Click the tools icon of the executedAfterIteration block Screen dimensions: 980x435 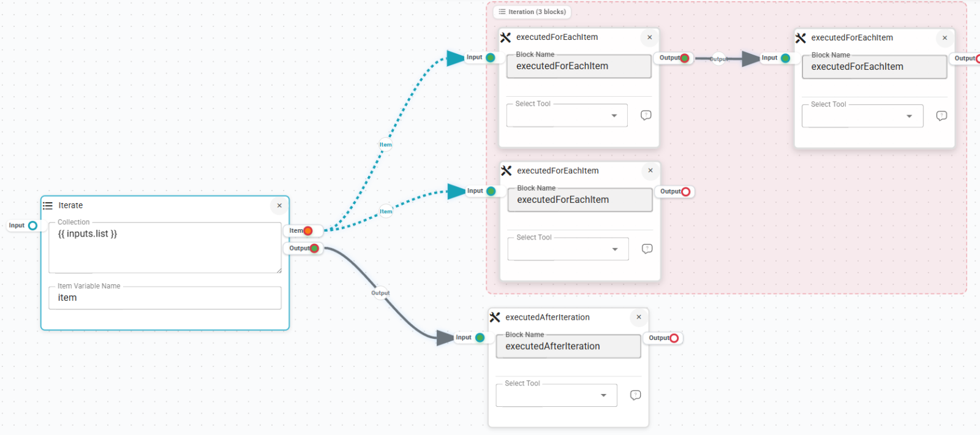click(495, 317)
